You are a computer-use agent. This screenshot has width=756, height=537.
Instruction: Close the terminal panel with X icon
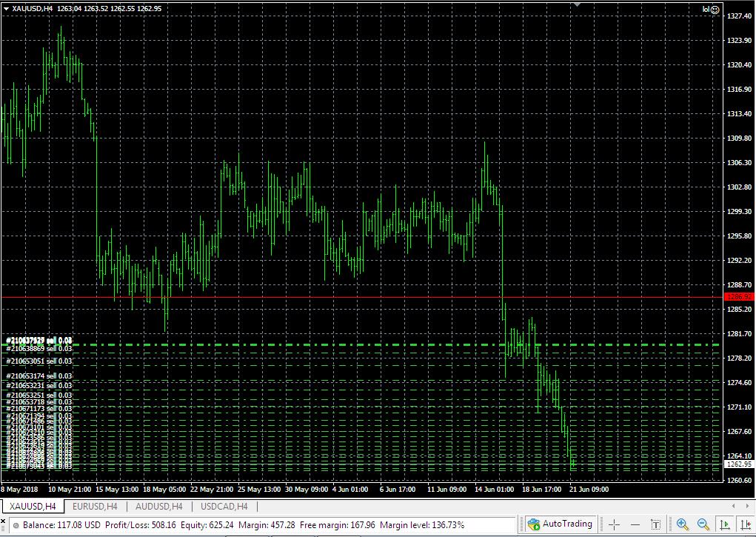(4, 521)
